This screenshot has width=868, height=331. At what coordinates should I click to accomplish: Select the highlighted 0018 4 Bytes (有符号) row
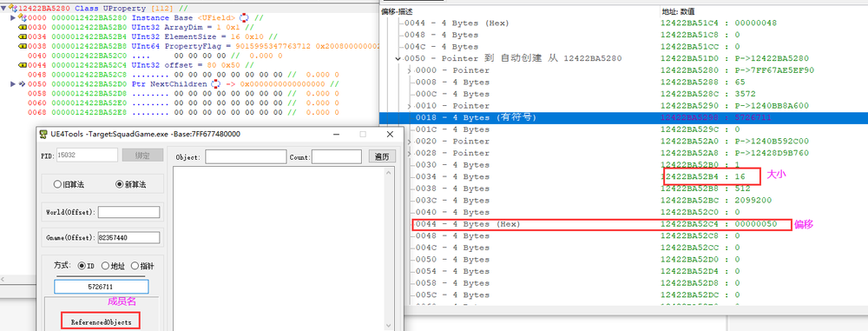623,117
